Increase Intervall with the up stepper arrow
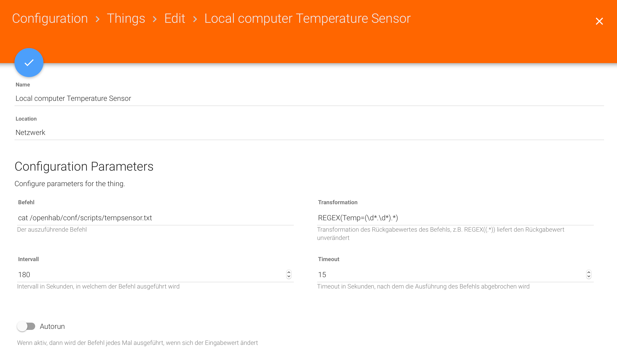The width and height of the screenshot is (617, 364). point(289,272)
